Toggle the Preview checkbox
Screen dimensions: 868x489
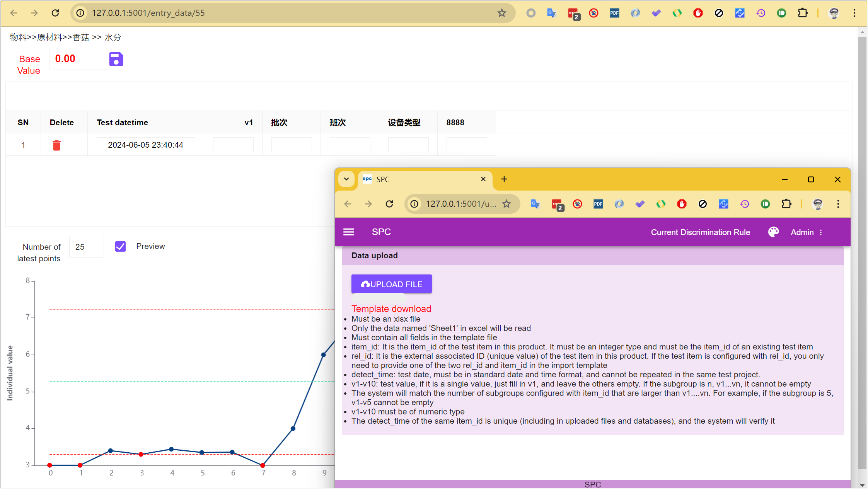click(121, 247)
